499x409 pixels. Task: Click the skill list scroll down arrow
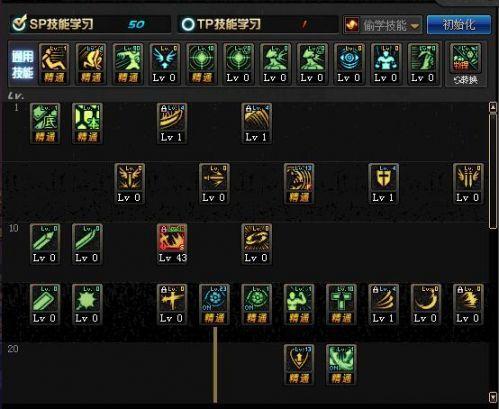pyautogui.click(x=493, y=397)
